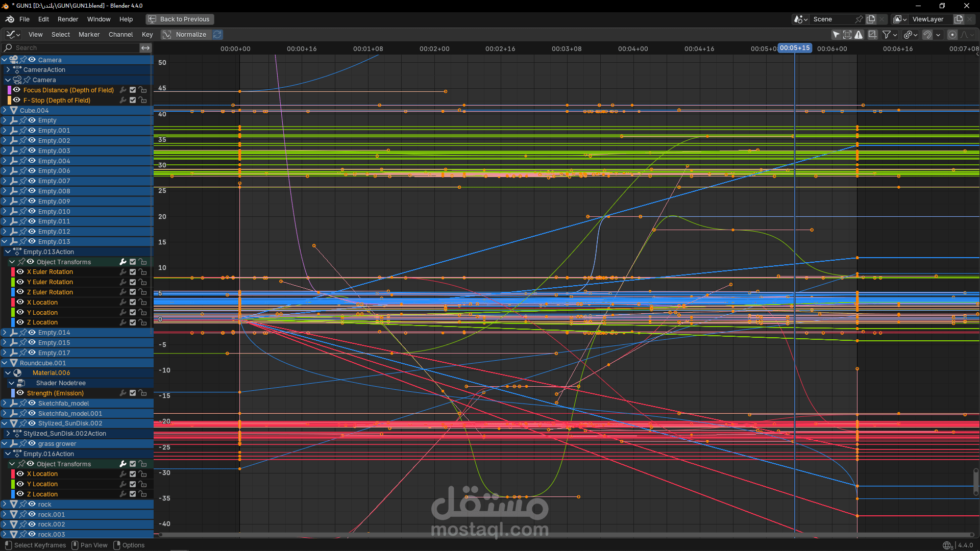Toggle the Only Show Errors warning icon
980x551 pixels.
pyautogui.click(x=859, y=35)
